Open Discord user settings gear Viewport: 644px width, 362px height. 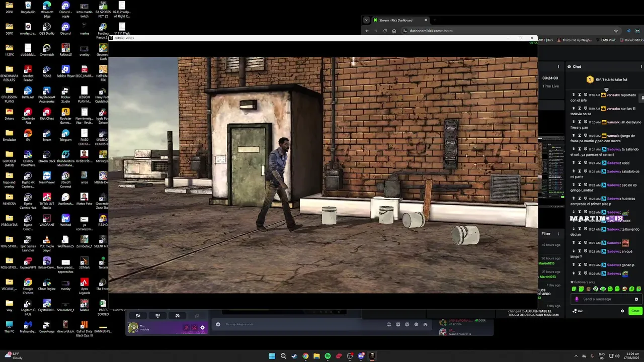pos(202,327)
